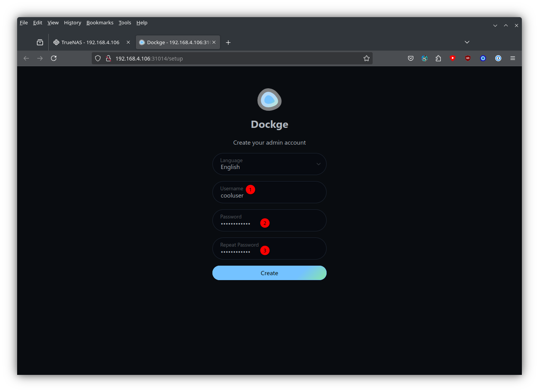This screenshot has height=392, width=539.
Task: Click the uBlock Origin extension icon
Action: (468, 58)
